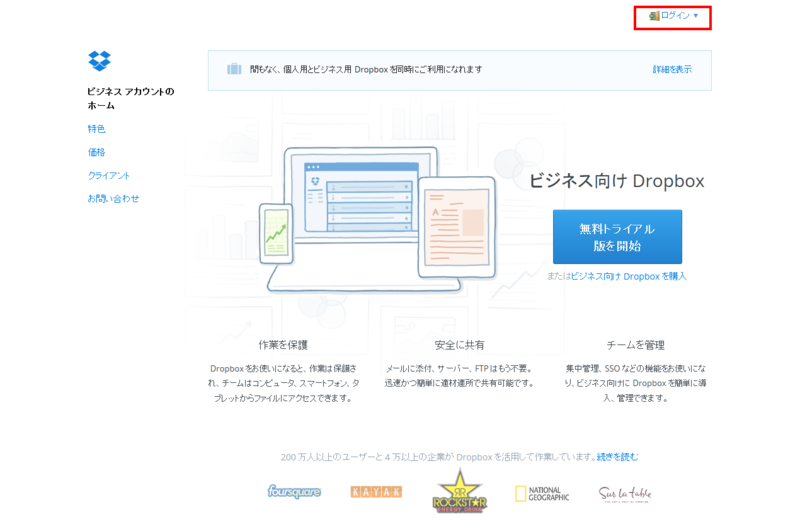Open the 特色 sidebar link
800x529 pixels.
[96, 129]
